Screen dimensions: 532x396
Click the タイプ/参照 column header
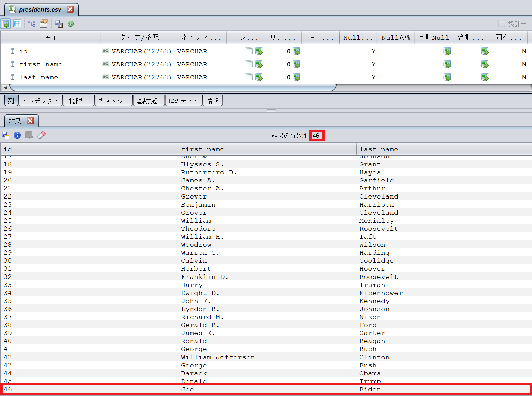[x=139, y=37]
